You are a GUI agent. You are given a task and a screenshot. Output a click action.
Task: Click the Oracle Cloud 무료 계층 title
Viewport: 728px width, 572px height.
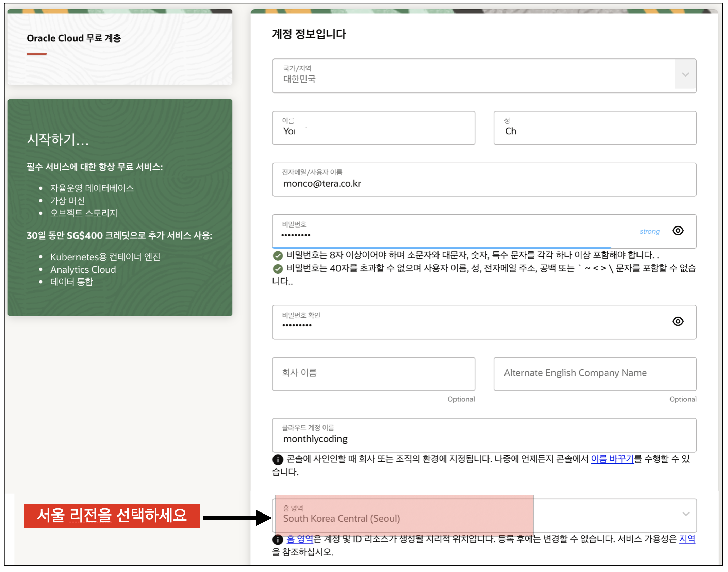[74, 38]
